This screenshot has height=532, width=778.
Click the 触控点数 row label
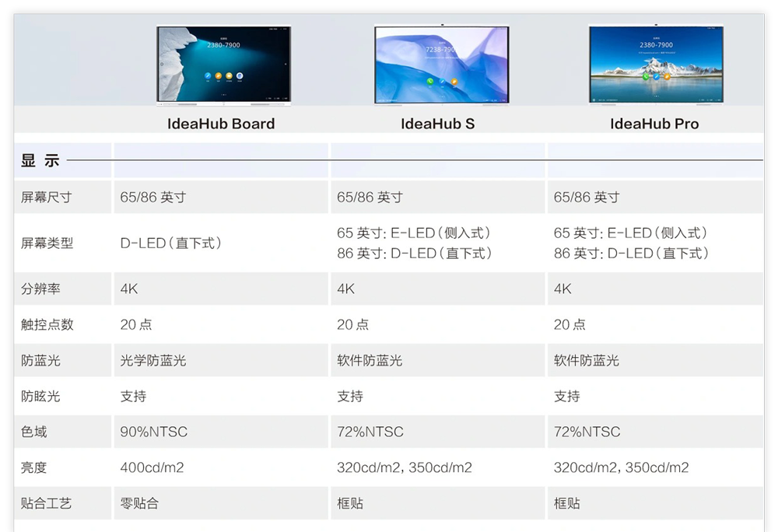[47, 324]
